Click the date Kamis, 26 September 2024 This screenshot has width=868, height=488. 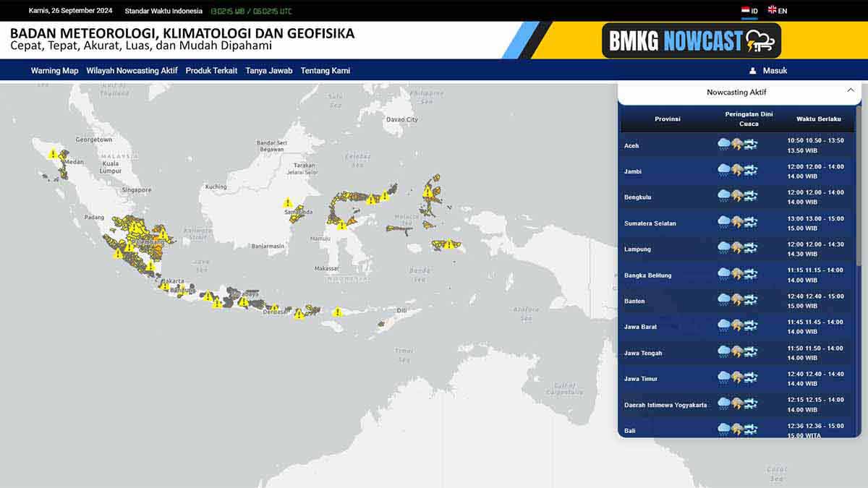click(x=70, y=11)
